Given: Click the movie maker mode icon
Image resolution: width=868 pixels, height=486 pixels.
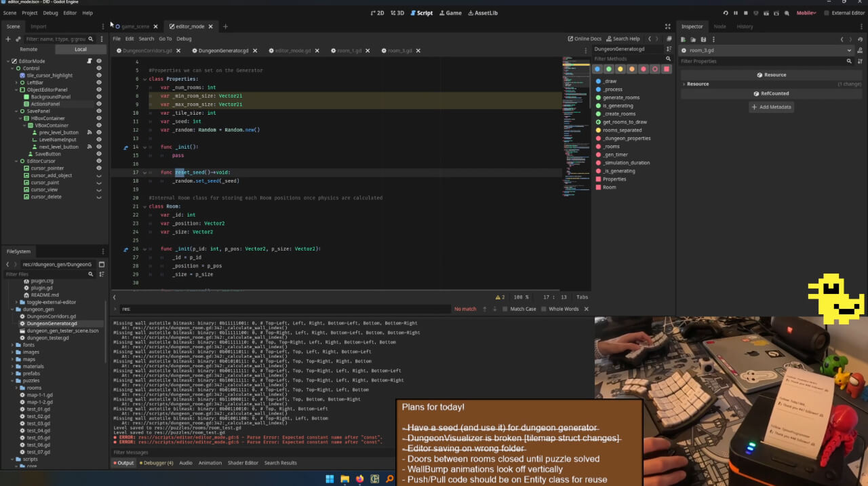Looking at the screenshot, I should pyautogui.click(x=788, y=13).
